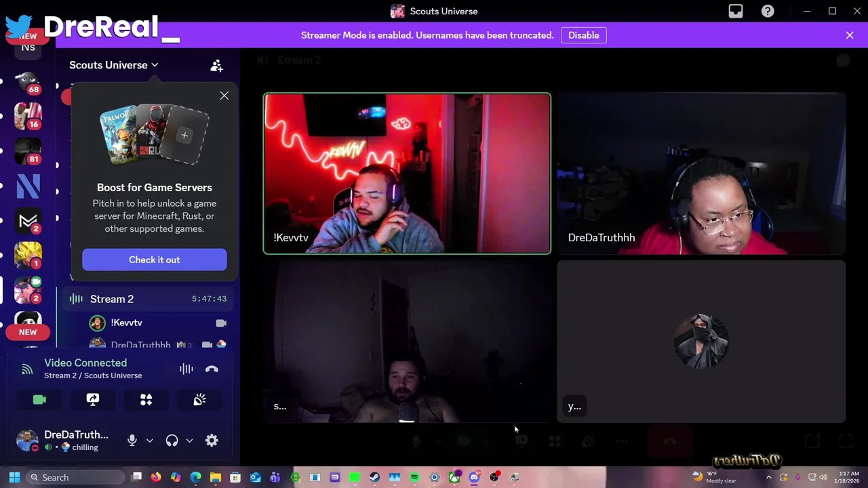Viewport: 868px width, 488px height.
Task: Click the Discord taskbar icon
Action: (474, 477)
